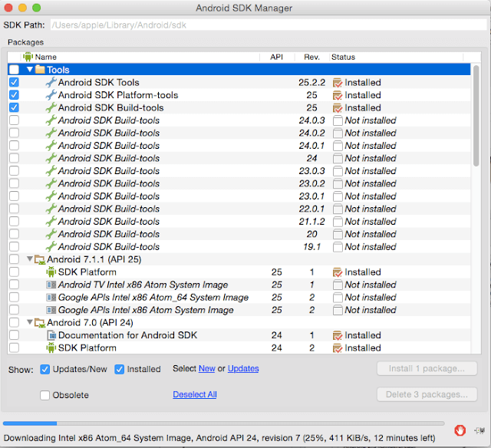Enable the Obsolete checkbox
491x448 pixels.
44,395
